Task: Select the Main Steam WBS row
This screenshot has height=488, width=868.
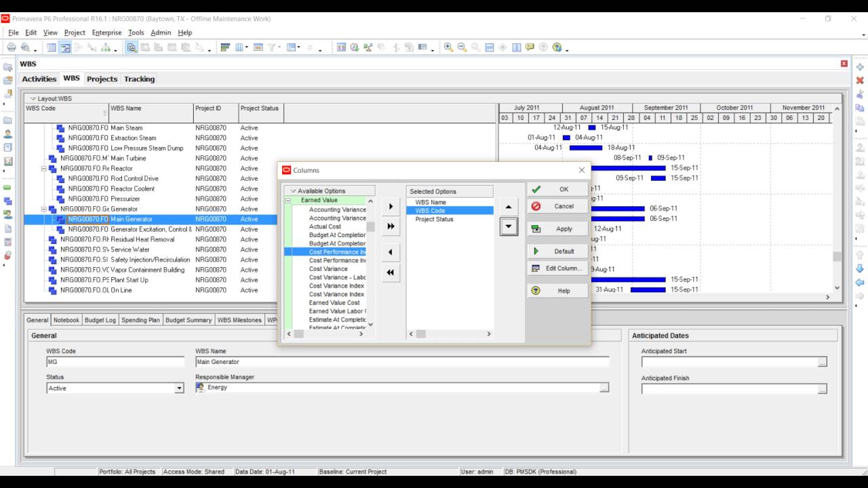Action: point(151,128)
